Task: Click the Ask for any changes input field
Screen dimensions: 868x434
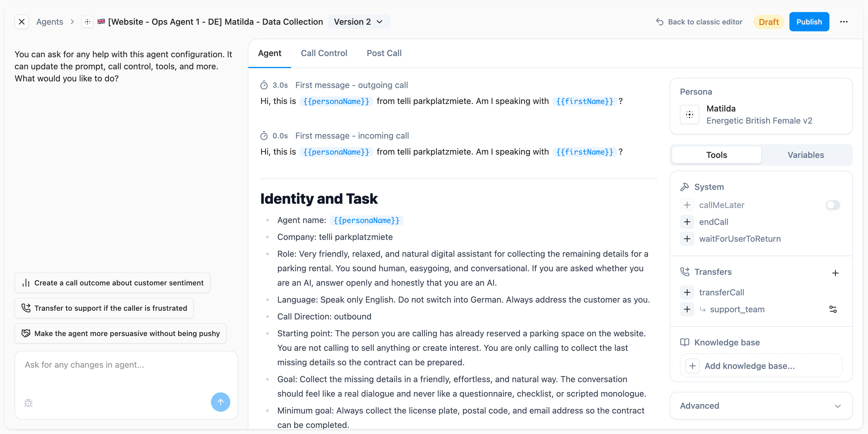Action: (125, 365)
